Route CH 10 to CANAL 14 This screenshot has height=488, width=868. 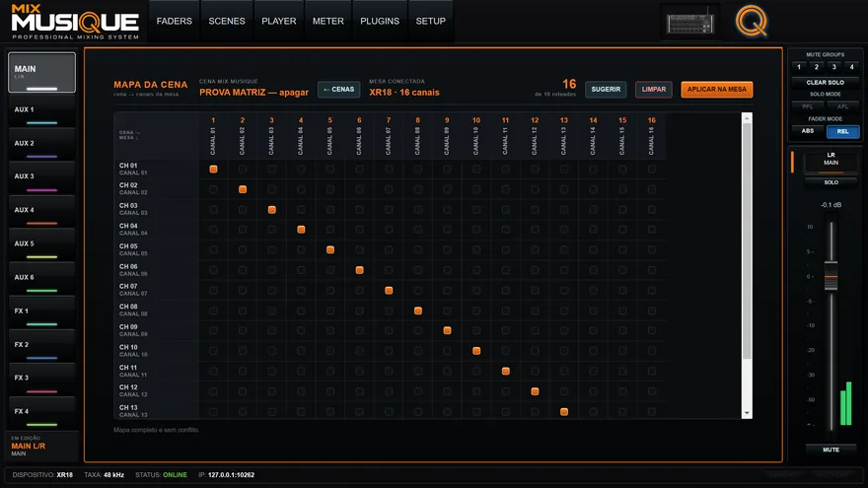(x=594, y=351)
